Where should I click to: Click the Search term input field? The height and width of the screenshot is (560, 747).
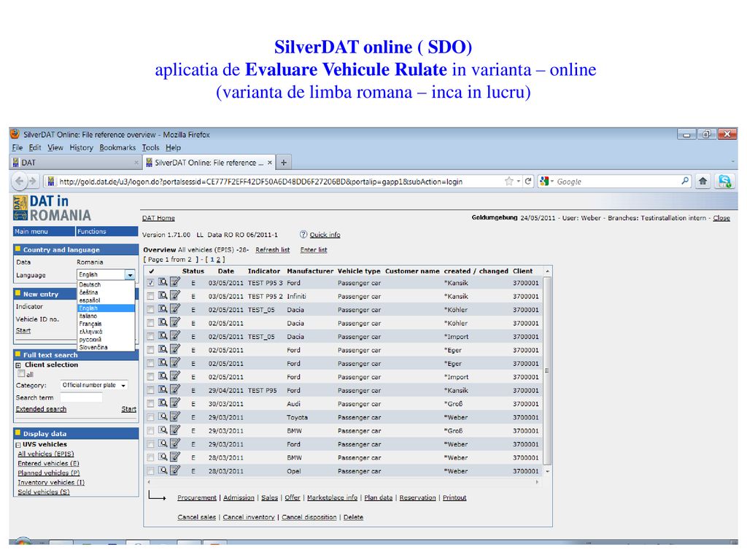tap(82, 397)
